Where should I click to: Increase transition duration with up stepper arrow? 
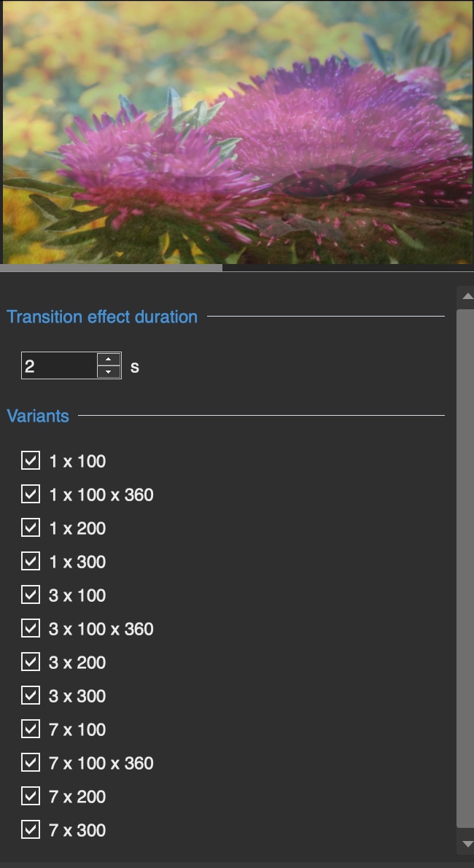click(x=109, y=360)
